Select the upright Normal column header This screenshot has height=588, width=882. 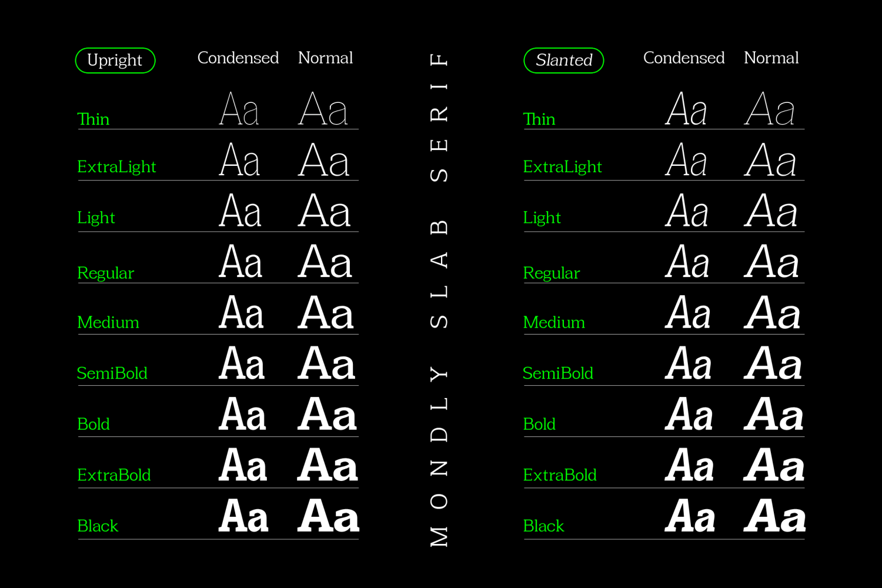point(325,58)
